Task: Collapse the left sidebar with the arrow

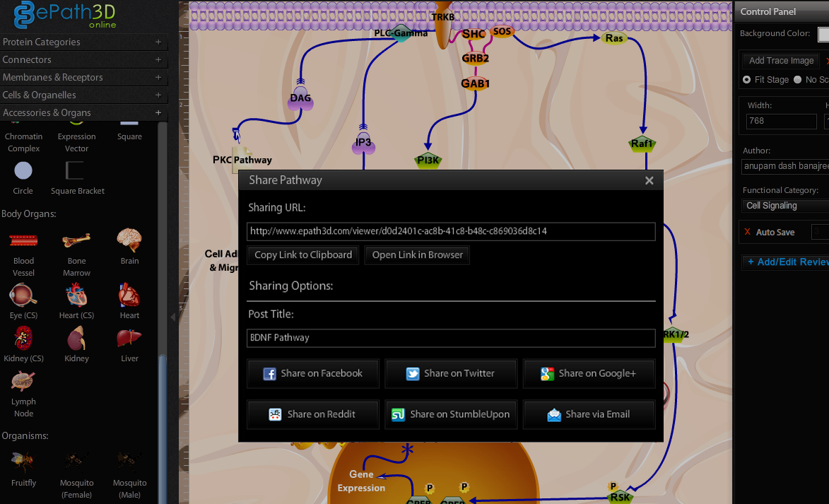Action: coord(173,317)
